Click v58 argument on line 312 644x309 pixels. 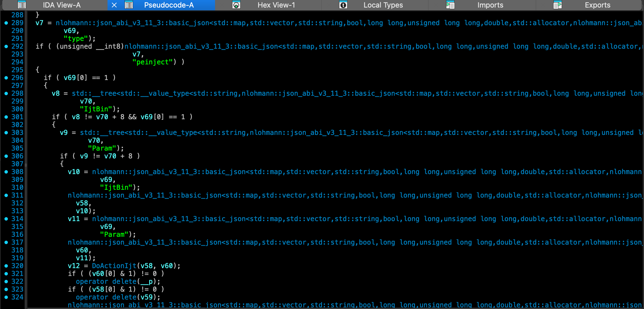click(x=82, y=203)
